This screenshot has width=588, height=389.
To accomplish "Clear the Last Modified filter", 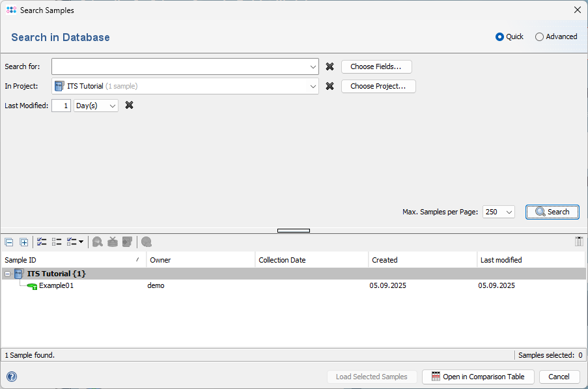I will (x=129, y=104).
